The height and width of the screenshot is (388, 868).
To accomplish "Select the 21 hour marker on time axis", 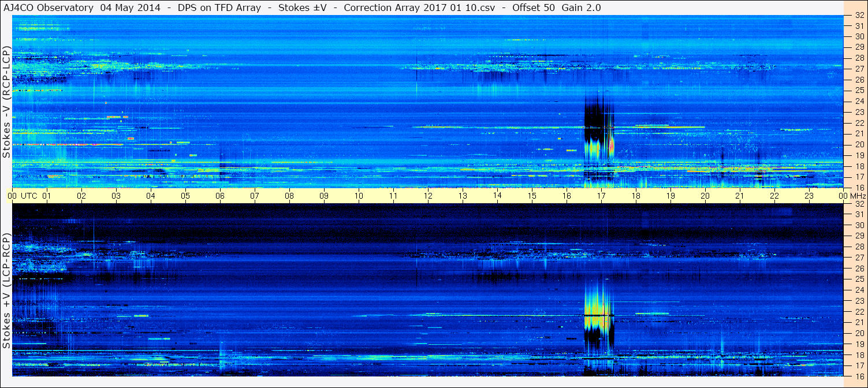I will 740,196.
